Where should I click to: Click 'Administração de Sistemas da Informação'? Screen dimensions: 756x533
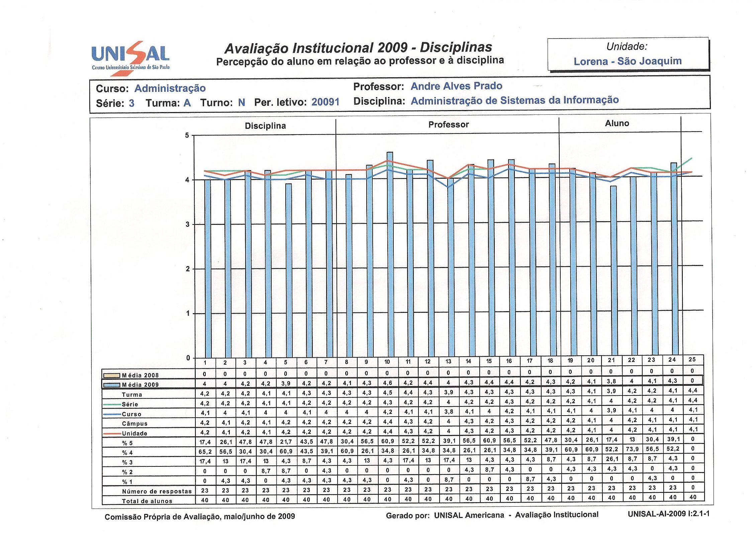click(x=514, y=100)
